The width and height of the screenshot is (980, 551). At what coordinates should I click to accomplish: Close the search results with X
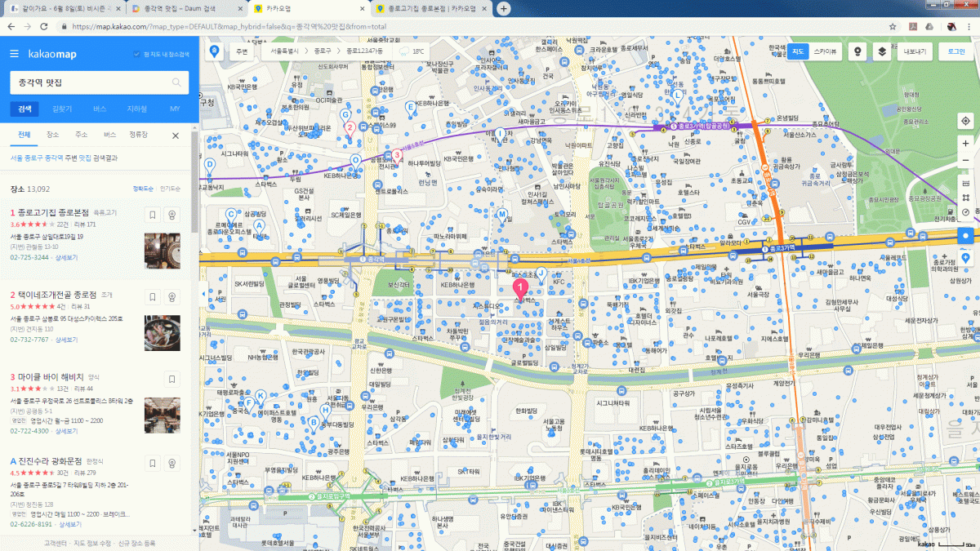(175, 136)
